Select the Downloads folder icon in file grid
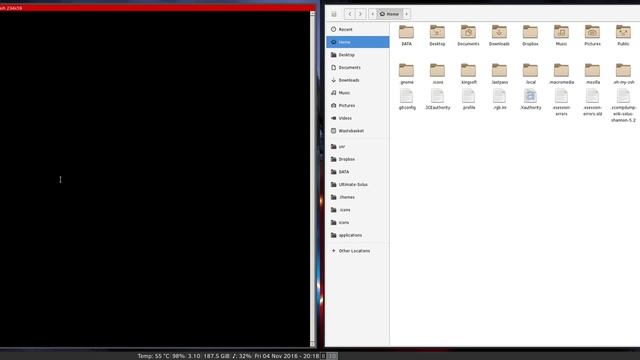This screenshot has width=640, height=360. (x=499, y=32)
